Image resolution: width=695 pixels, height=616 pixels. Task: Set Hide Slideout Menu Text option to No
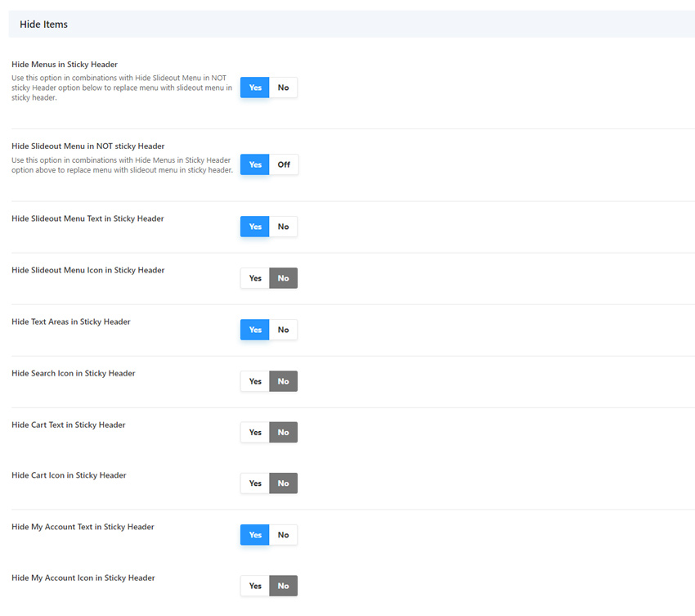[283, 227]
